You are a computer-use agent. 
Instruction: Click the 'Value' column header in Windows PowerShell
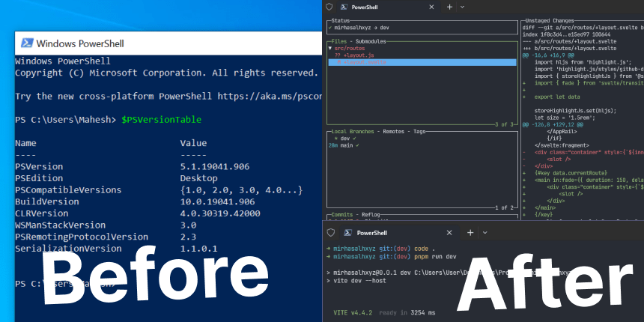(193, 143)
